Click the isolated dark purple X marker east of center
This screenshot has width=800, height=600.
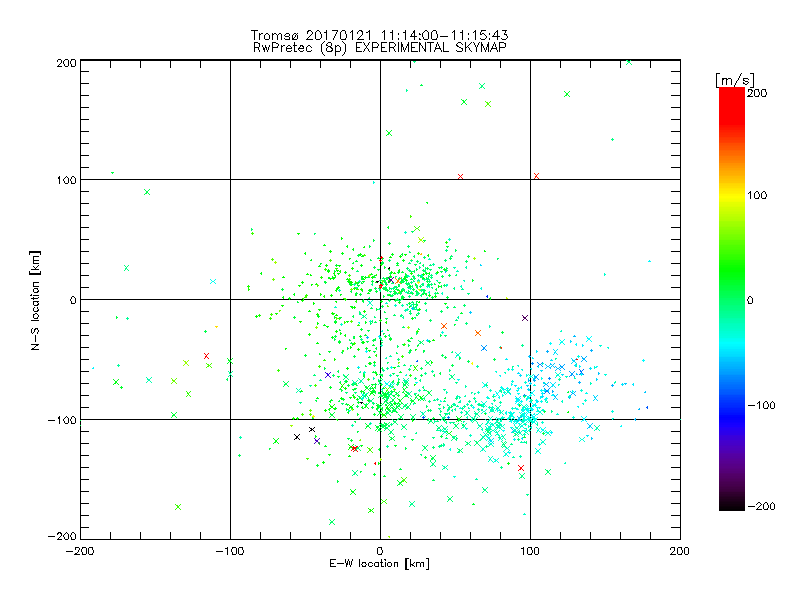pyautogui.click(x=525, y=318)
